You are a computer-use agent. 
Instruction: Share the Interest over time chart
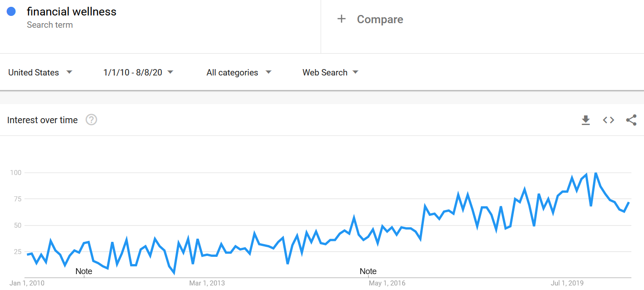631,120
